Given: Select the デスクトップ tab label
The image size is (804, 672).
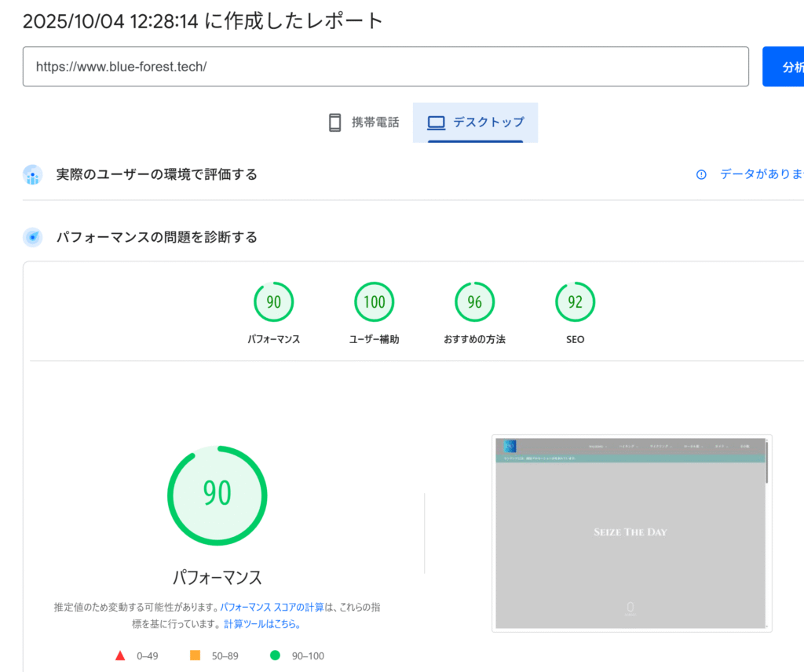Looking at the screenshot, I should click(x=488, y=122).
